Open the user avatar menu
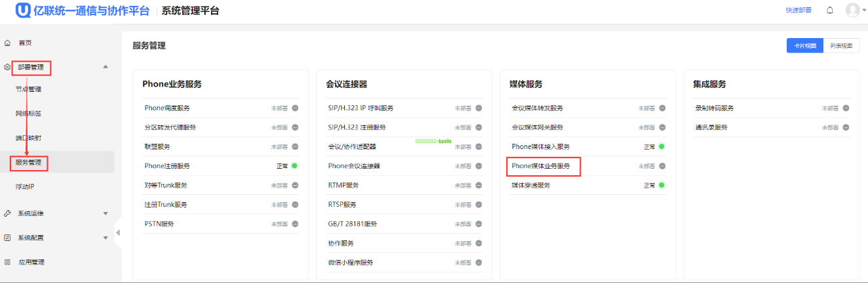The width and height of the screenshot is (868, 283). (x=852, y=11)
